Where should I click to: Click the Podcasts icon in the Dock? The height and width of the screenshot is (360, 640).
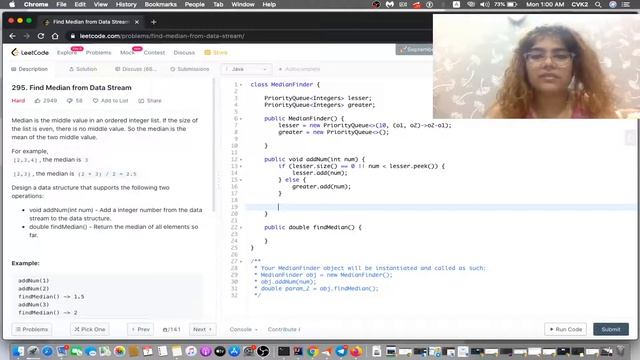tap(205, 351)
